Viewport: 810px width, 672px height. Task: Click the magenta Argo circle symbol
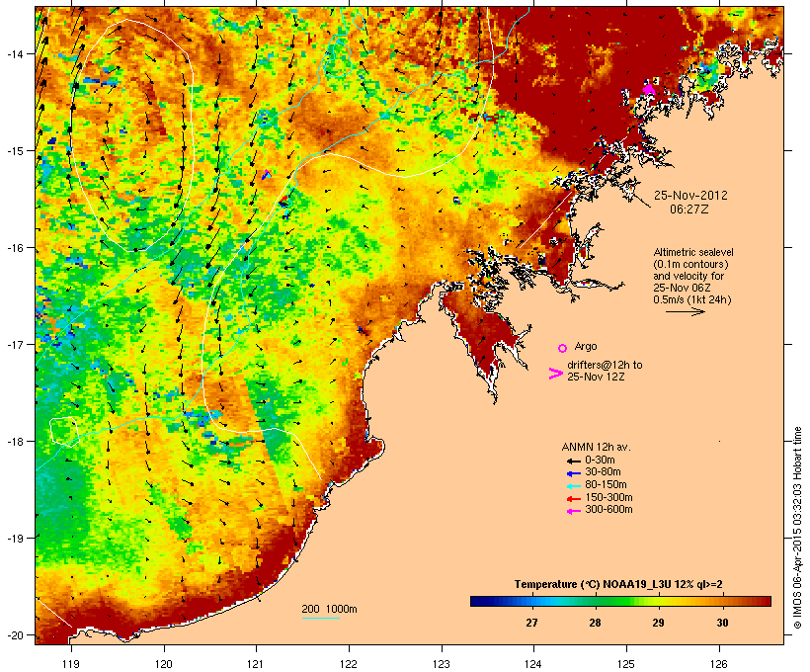click(563, 348)
